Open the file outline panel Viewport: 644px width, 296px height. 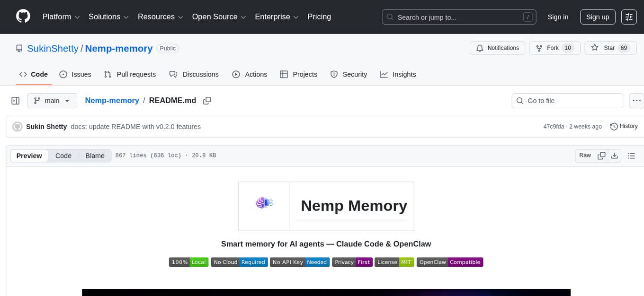[x=631, y=155]
